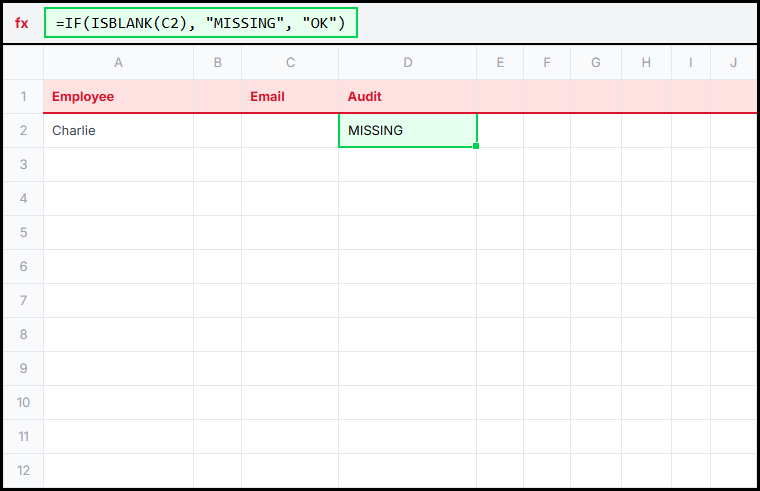Click the fx function icon
This screenshot has height=491, width=760.
pyautogui.click(x=22, y=23)
